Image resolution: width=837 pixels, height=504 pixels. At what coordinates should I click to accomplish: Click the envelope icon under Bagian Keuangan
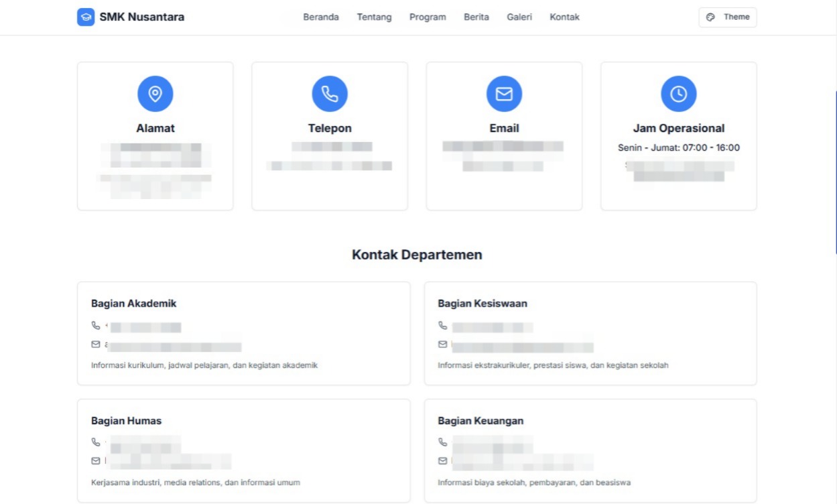pyautogui.click(x=442, y=461)
